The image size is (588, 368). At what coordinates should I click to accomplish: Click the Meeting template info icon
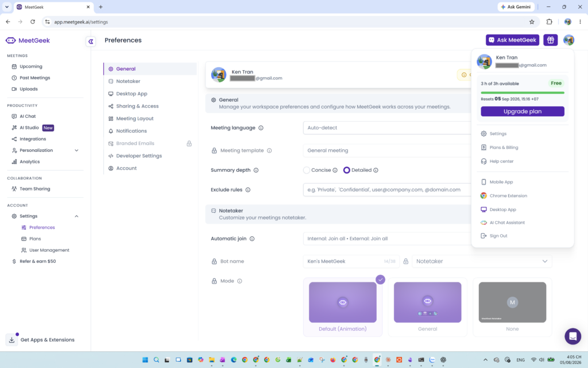269,151
